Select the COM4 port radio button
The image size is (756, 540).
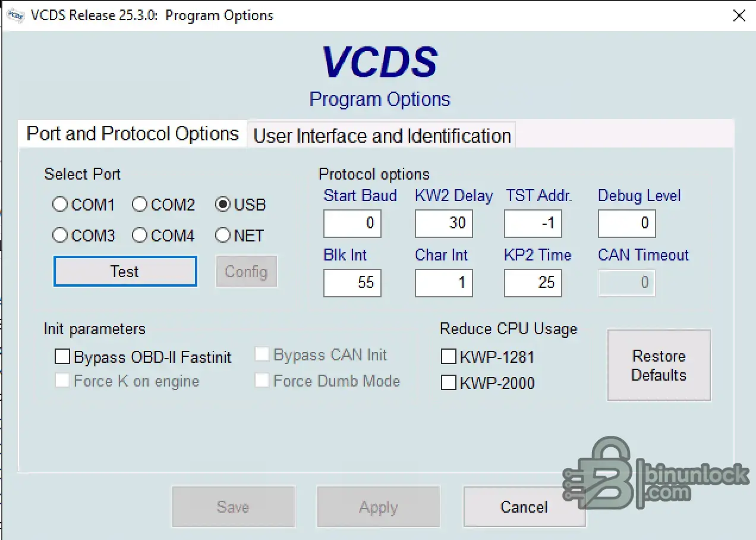tap(140, 236)
